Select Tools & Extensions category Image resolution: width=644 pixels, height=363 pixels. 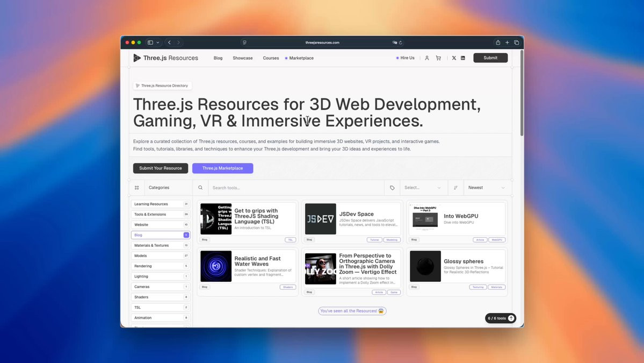pos(161,214)
